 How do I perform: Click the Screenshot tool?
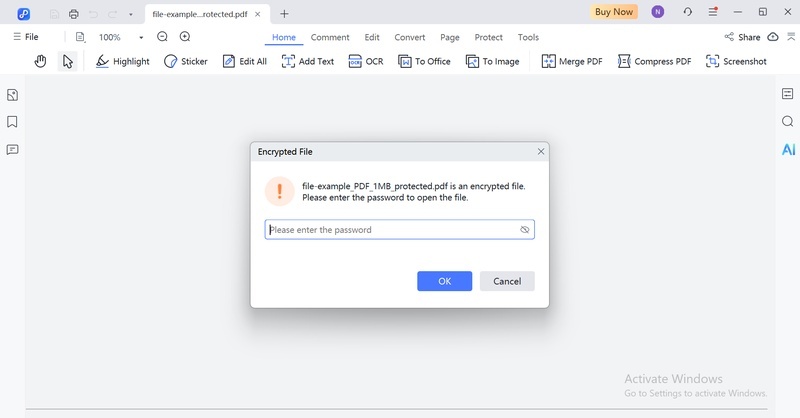tap(736, 61)
